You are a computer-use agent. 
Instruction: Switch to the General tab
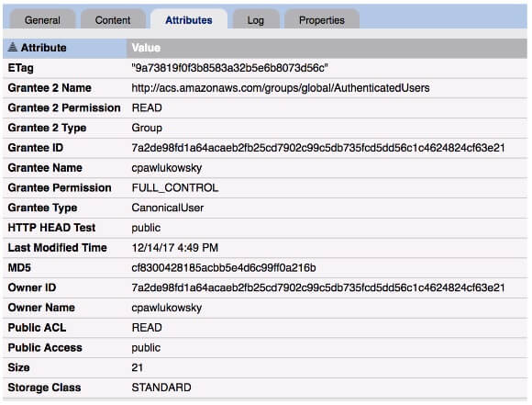click(42, 19)
